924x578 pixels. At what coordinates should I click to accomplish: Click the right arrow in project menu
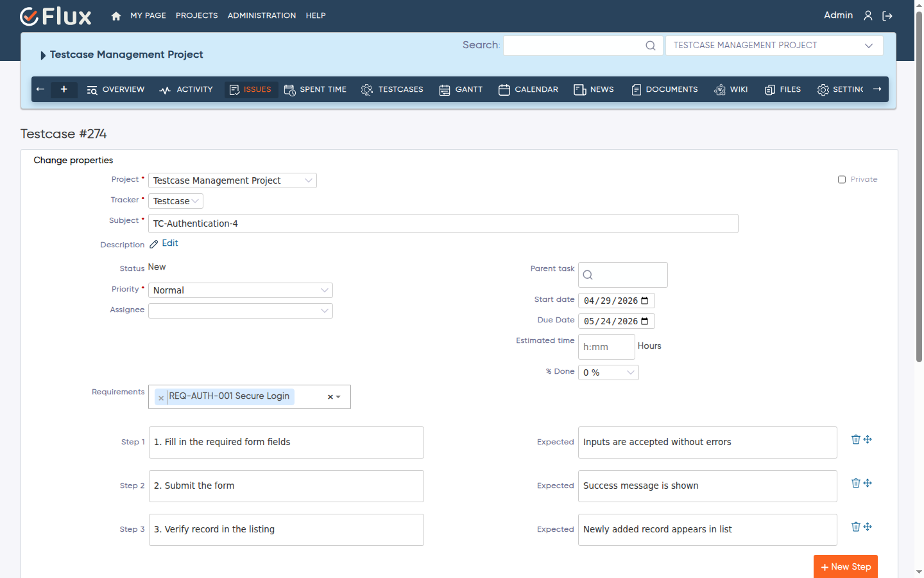click(x=877, y=89)
